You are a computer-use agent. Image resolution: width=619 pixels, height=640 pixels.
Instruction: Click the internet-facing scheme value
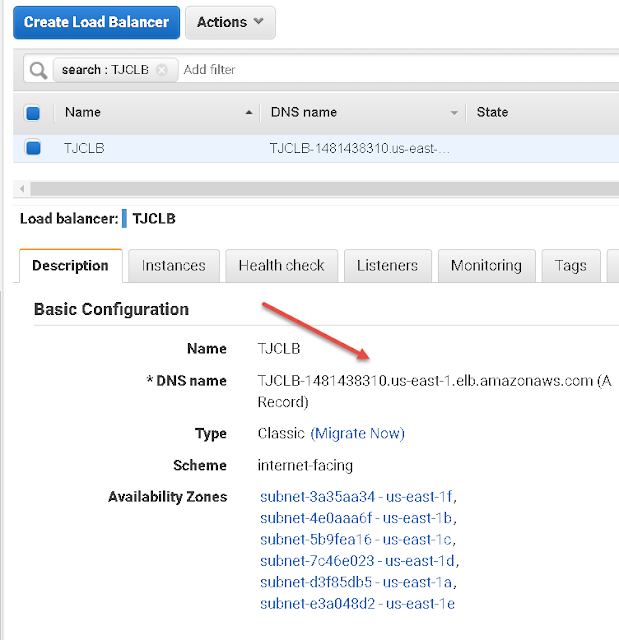coord(305,465)
